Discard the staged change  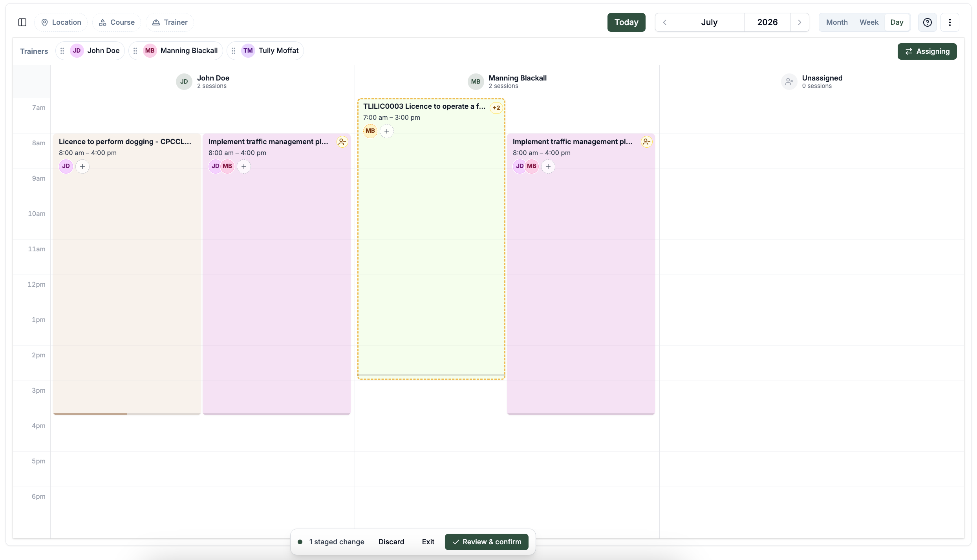click(x=391, y=542)
